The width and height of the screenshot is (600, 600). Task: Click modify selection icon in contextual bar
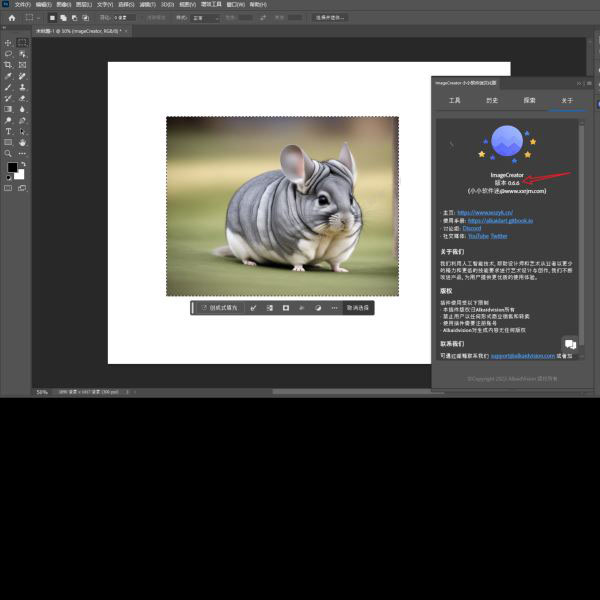253,308
